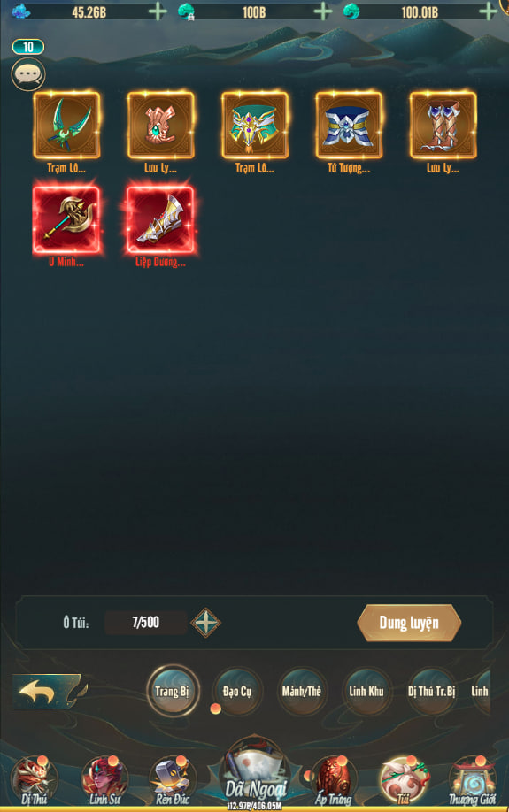Open the Dị Thú Tr.Bị tab
509x812 pixels.
[431, 692]
